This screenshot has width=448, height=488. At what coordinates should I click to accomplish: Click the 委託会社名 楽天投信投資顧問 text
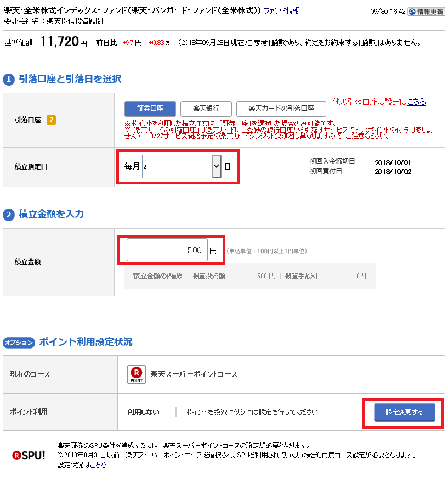point(54,21)
